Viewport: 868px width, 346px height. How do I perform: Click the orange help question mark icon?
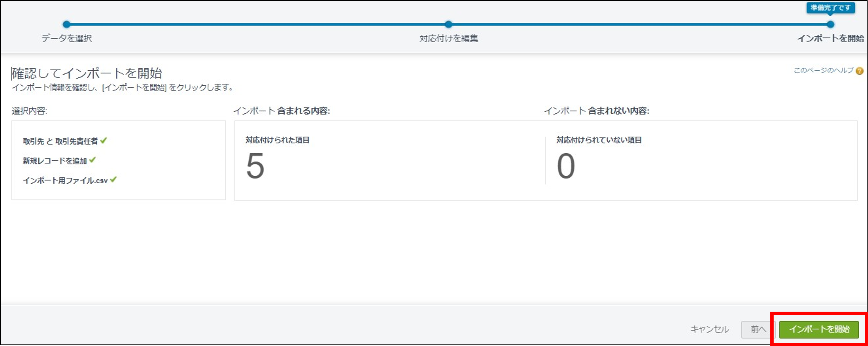(x=860, y=71)
